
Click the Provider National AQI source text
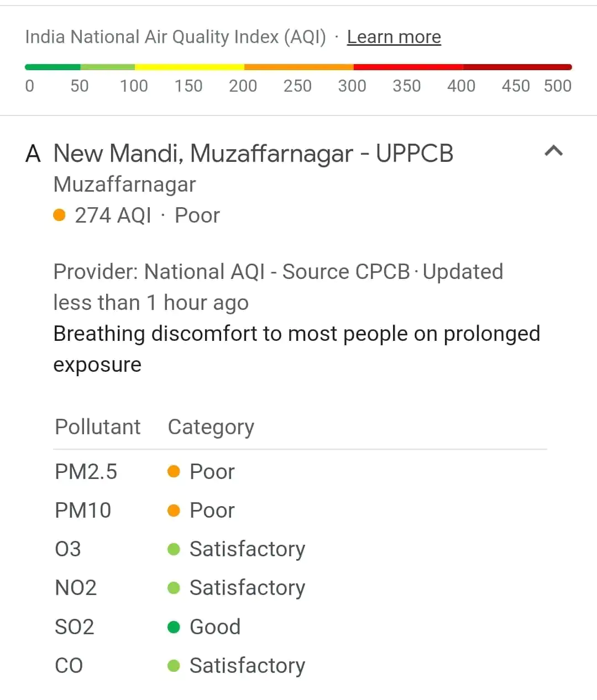(231, 272)
